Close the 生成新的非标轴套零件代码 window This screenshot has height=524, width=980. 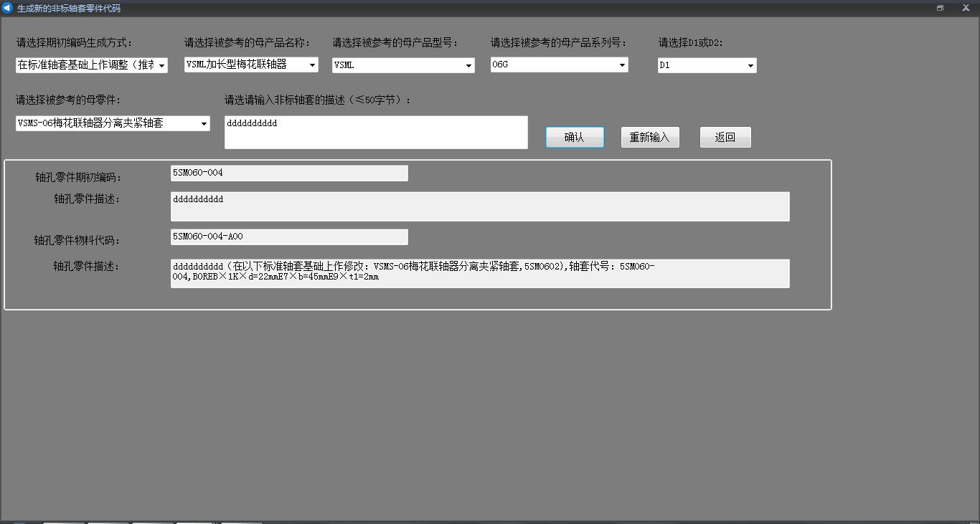click(x=966, y=8)
